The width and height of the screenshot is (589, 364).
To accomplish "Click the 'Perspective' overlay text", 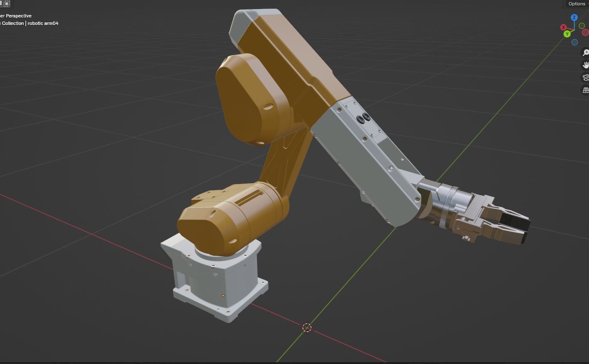I will click(x=19, y=16).
